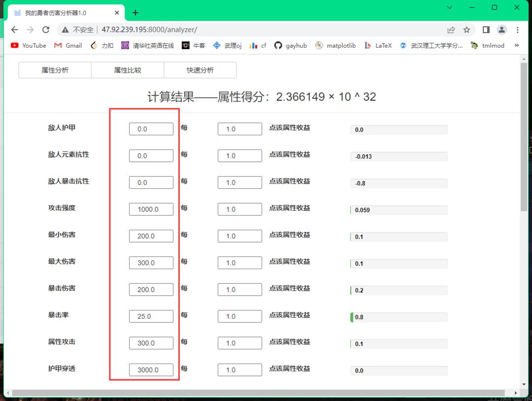Edit the 护甲穿透 value 3000.0 field
Viewport: 532px width, 401px height.
pos(151,370)
